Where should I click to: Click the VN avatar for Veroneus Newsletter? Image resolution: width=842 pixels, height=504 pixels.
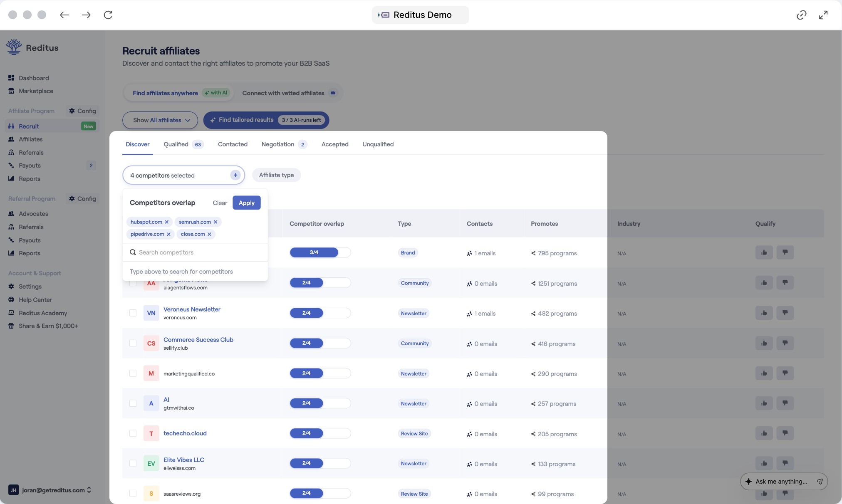(x=151, y=313)
